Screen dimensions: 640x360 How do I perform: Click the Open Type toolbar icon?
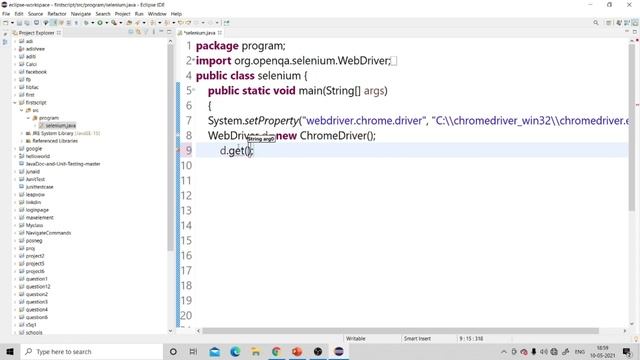click(129, 23)
